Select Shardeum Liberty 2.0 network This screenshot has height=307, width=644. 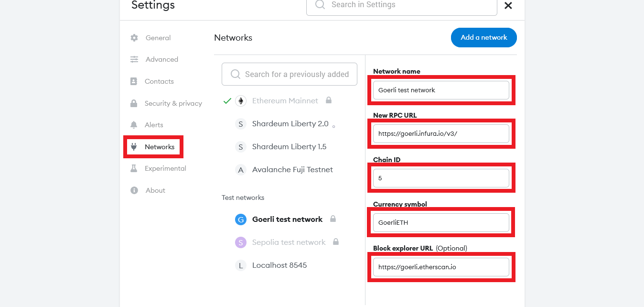[x=290, y=124]
